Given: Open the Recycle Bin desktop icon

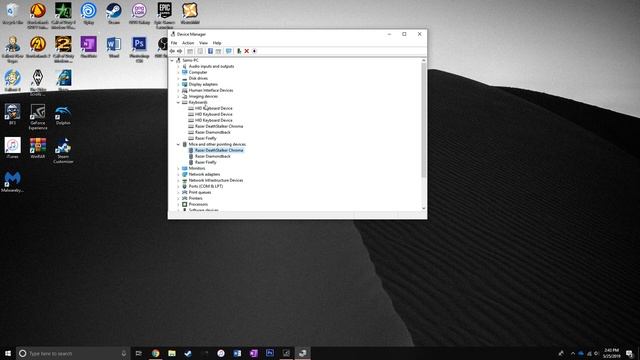Looking at the screenshot, I should pos(13,14).
